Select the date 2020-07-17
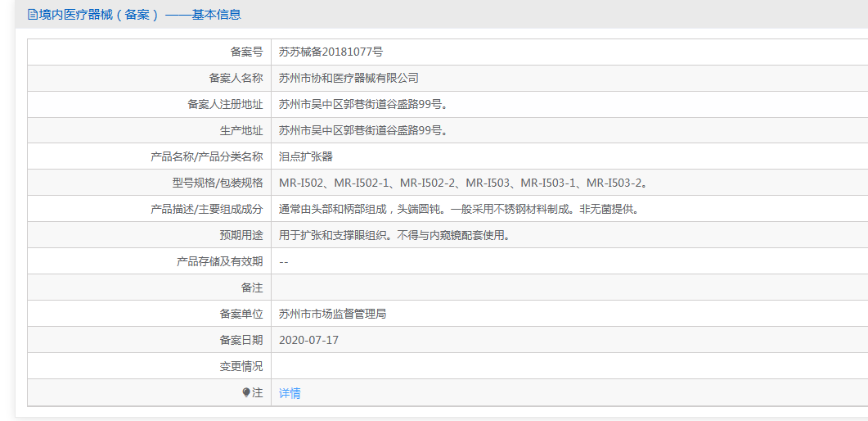This screenshot has height=421, width=868. point(309,340)
